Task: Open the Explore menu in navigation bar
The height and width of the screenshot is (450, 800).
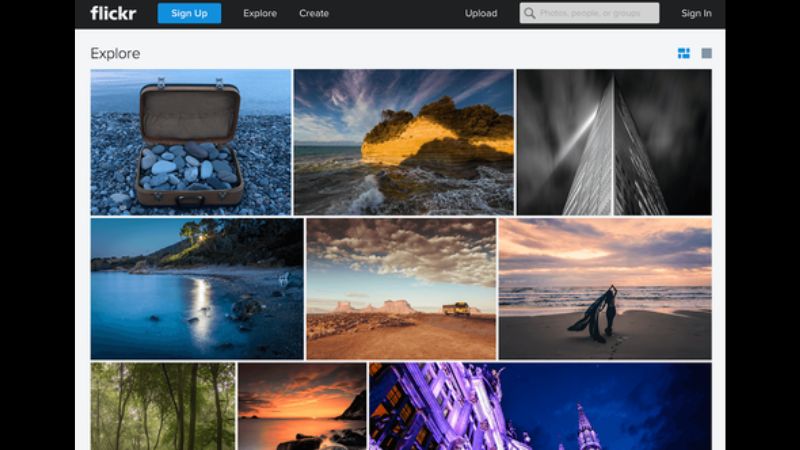Action: pos(259,13)
